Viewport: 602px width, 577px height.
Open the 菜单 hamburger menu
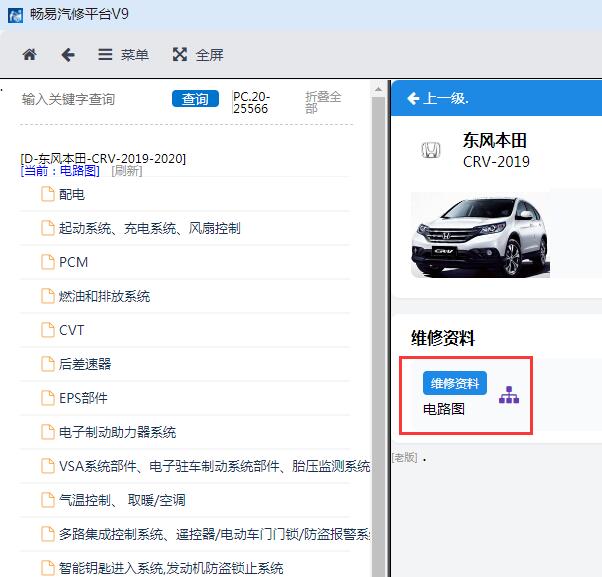[x=123, y=55]
